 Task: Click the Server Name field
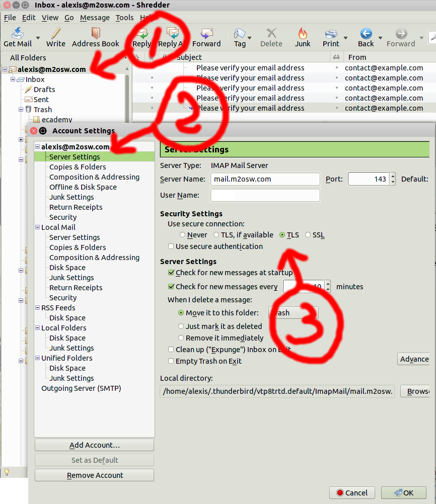click(265, 179)
